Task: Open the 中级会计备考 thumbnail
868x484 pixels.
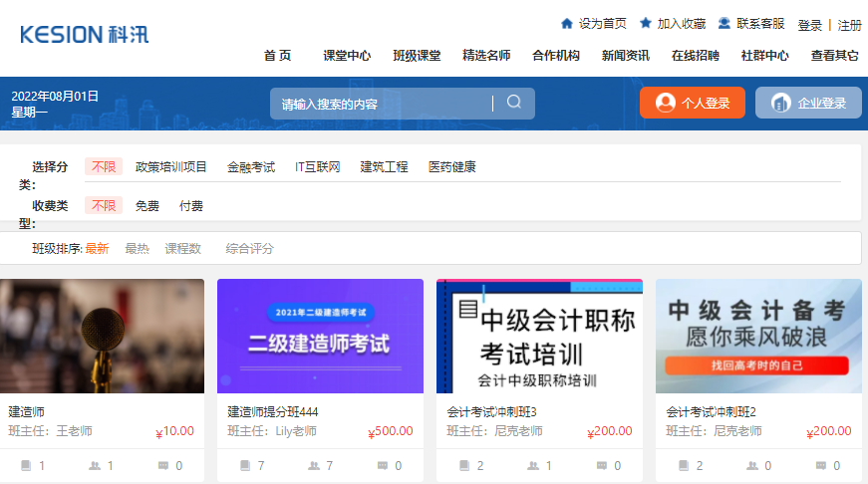Action: pyautogui.click(x=759, y=337)
